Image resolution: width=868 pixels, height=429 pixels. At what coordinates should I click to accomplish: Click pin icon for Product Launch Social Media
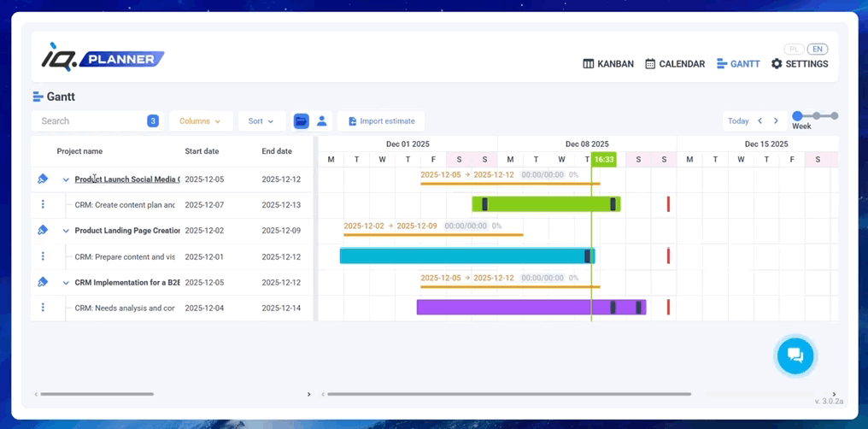(x=43, y=179)
